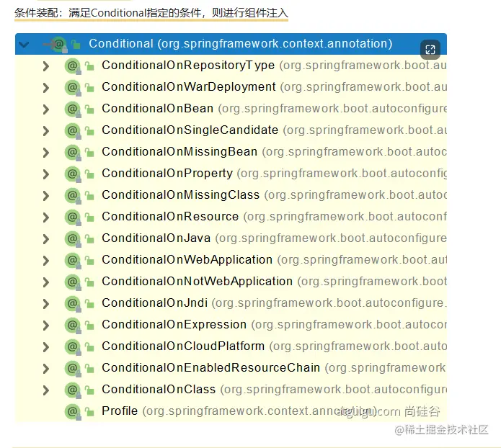Select the ConditionalOnRepositoryType row

click(x=231, y=66)
